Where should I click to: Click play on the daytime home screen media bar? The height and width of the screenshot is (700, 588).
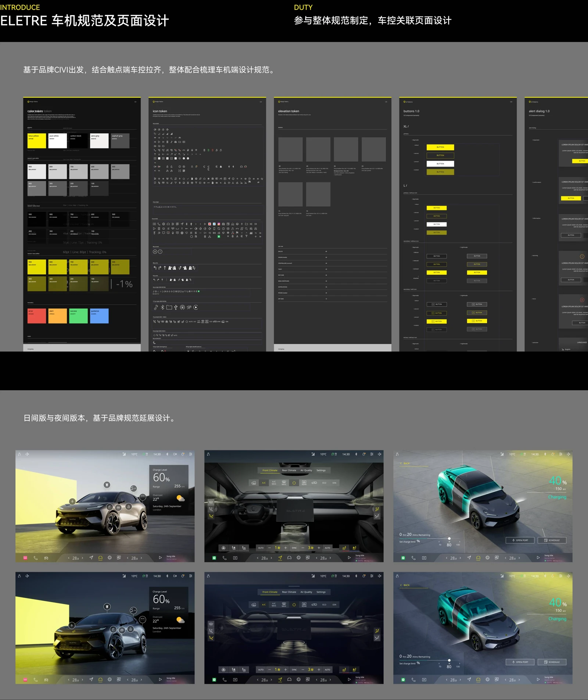[x=160, y=558]
